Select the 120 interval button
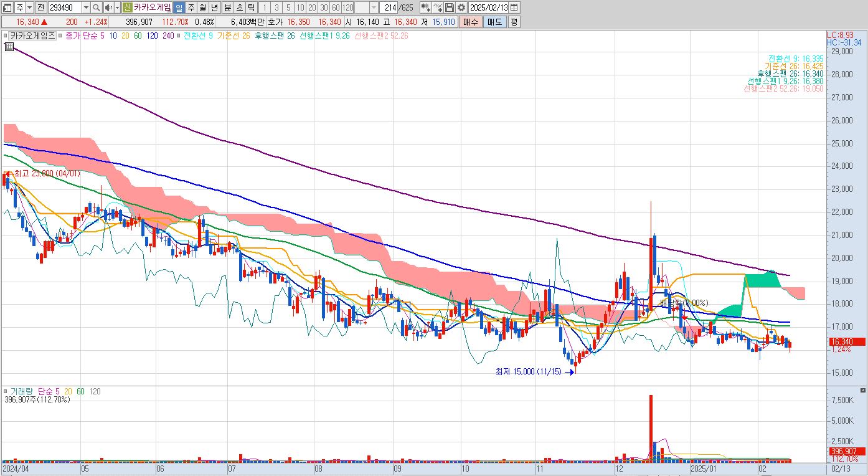 pos(347,7)
